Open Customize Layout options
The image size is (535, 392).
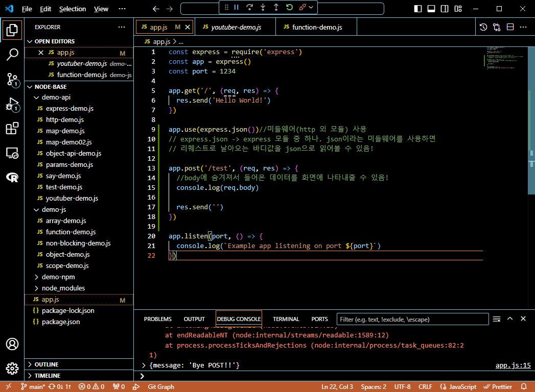tap(458, 9)
